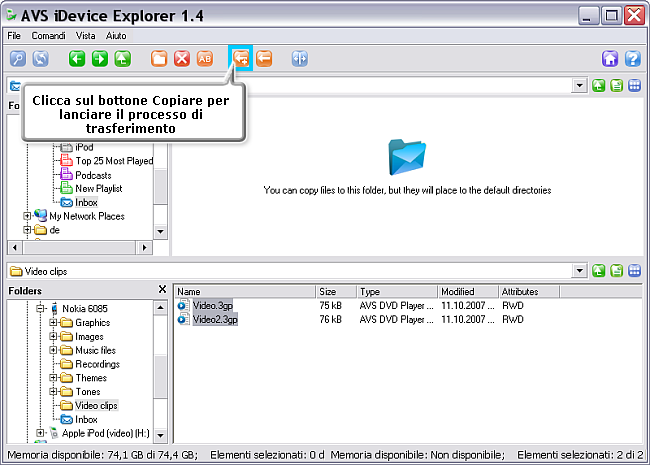
Task: Expand the de folder node
Action: pos(27,230)
